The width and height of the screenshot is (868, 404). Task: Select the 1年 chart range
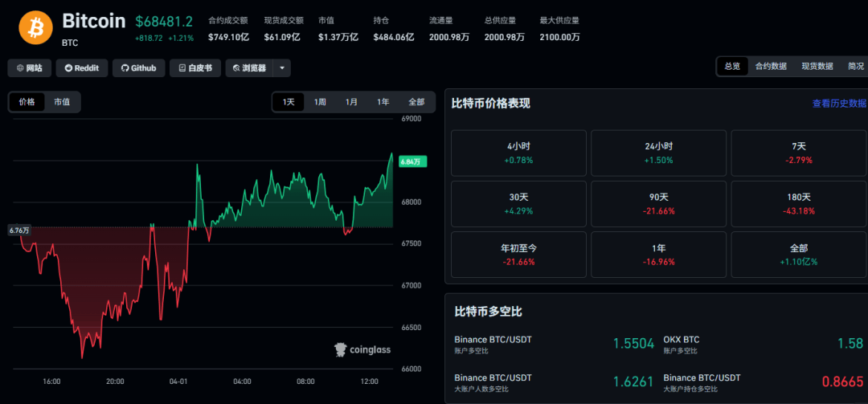383,102
